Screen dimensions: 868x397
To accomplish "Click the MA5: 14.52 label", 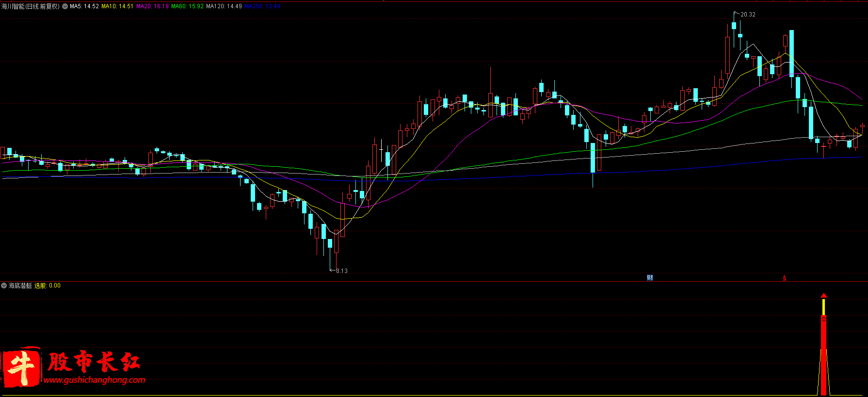I will tap(84, 6).
